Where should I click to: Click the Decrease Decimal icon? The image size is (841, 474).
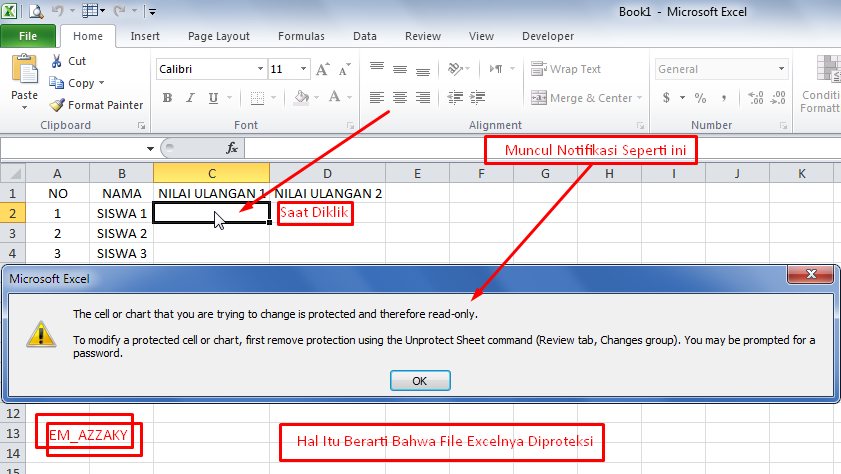(x=778, y=98)
